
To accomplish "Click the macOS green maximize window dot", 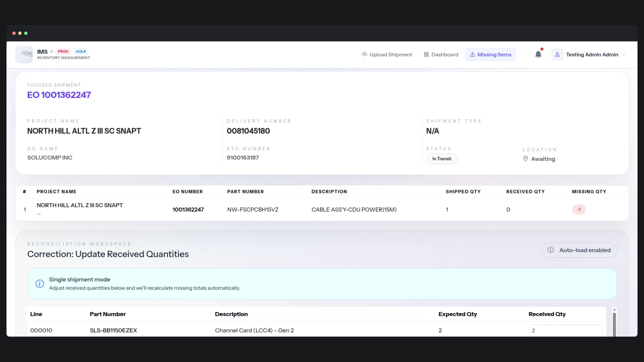I will 26,33.
